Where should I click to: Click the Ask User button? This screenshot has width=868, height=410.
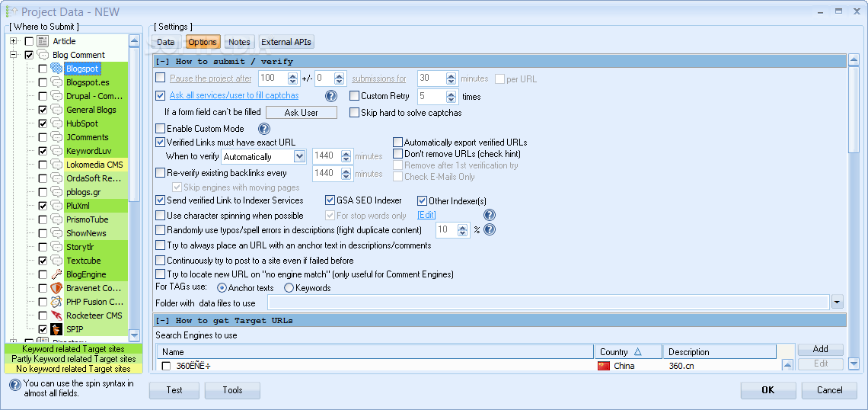(x=302, y=113)
